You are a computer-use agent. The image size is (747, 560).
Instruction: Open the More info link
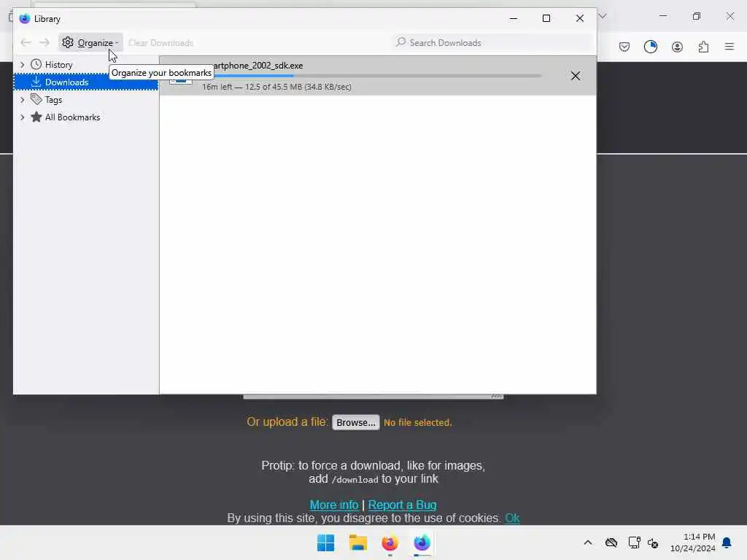334,505
